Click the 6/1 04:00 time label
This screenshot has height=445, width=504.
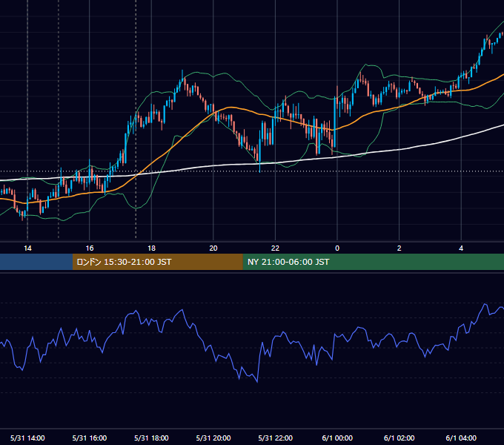(x=461, y=438)
